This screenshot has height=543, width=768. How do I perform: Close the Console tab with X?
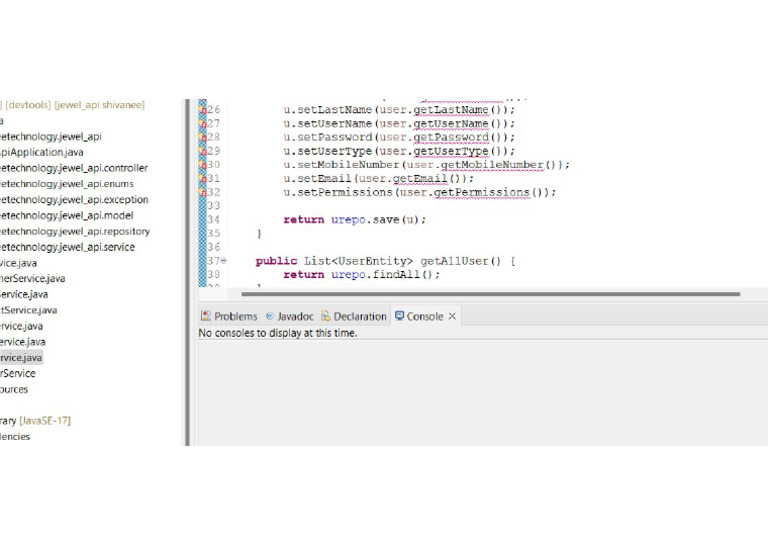452,316
